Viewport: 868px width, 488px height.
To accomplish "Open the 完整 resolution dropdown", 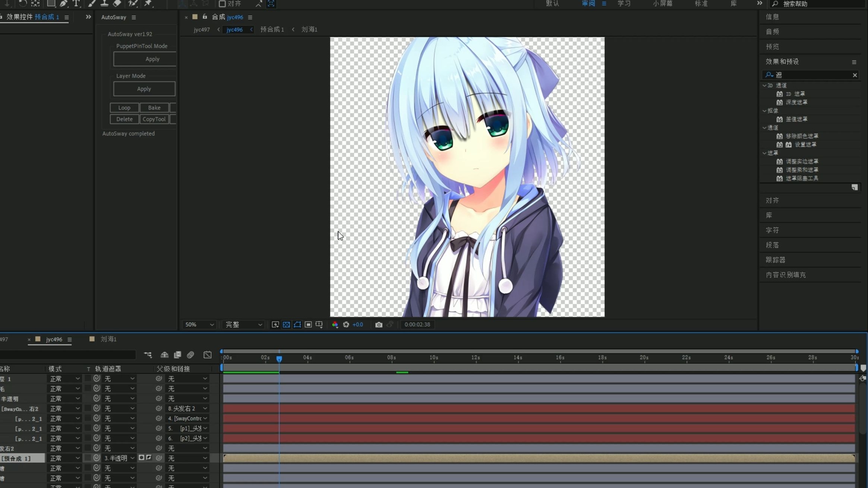I will [x=244, y=324].
